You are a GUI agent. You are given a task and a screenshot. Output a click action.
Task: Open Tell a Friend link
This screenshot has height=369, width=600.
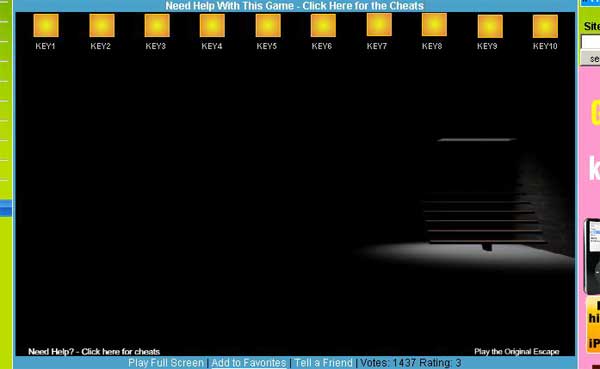point(323,362)
